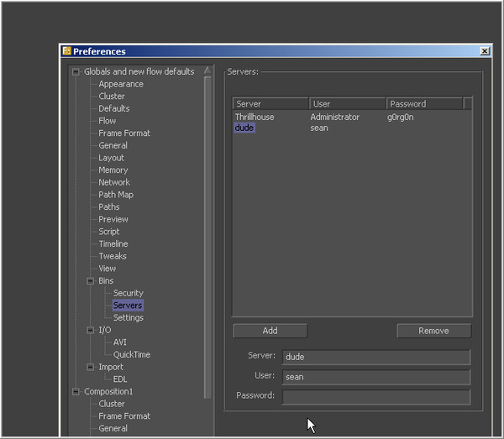Click the Fusion icon in title bar
Screen dimensions: 504x439
67,51
